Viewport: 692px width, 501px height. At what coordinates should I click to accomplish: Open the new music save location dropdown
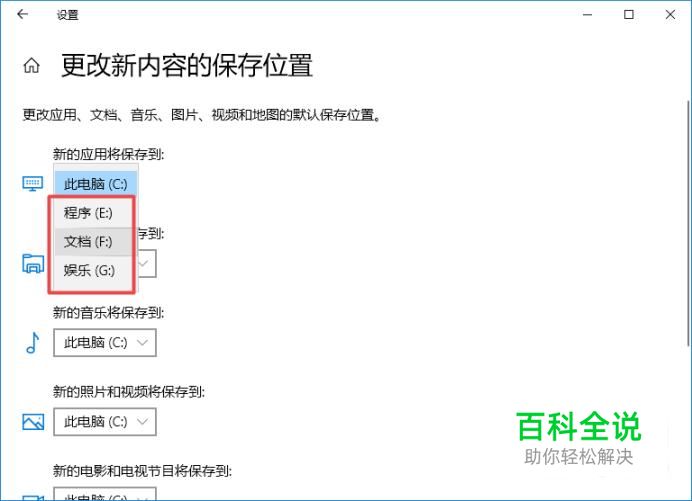[105, 343]
